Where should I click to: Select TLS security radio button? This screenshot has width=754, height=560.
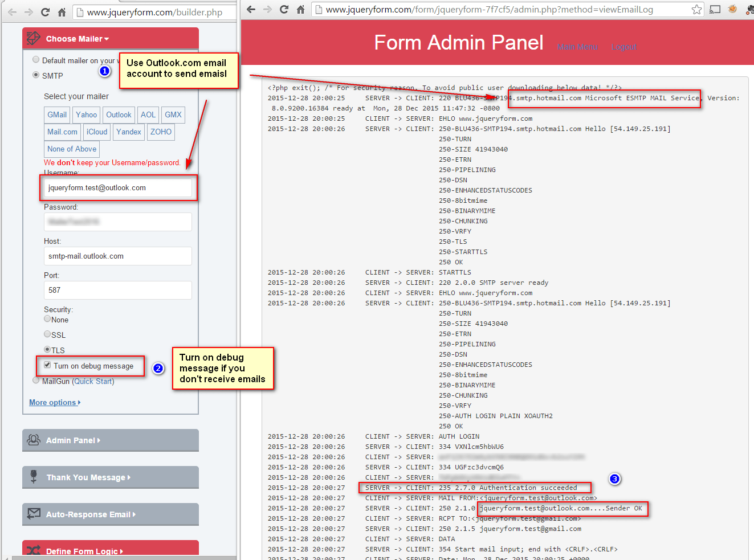pyautogui.click(x=47, y=350)
